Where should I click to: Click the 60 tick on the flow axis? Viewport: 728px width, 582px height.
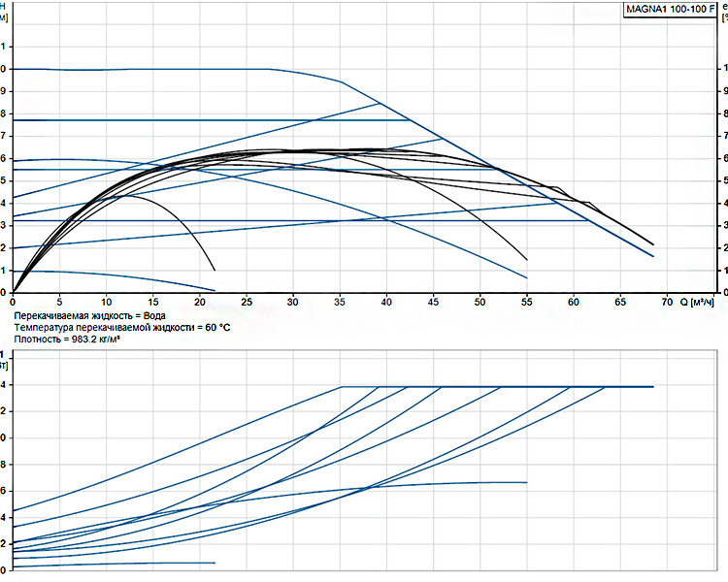point(574,302)
